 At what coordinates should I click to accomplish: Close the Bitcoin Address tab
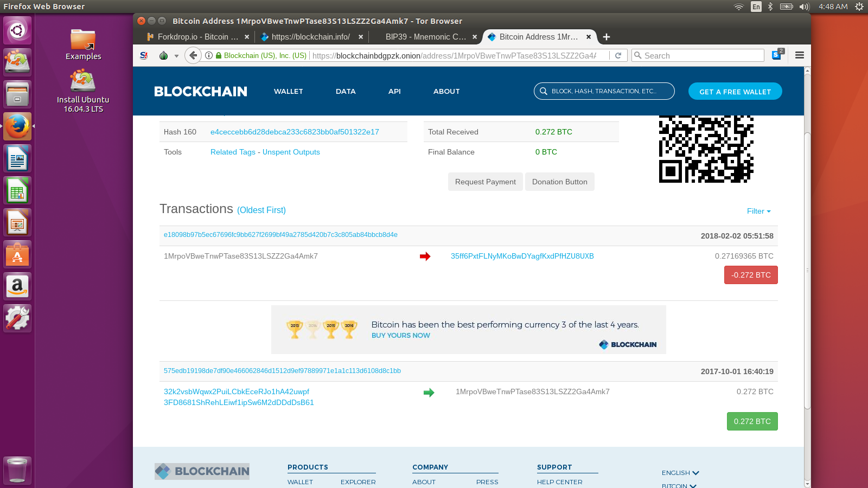click(589, 37)
